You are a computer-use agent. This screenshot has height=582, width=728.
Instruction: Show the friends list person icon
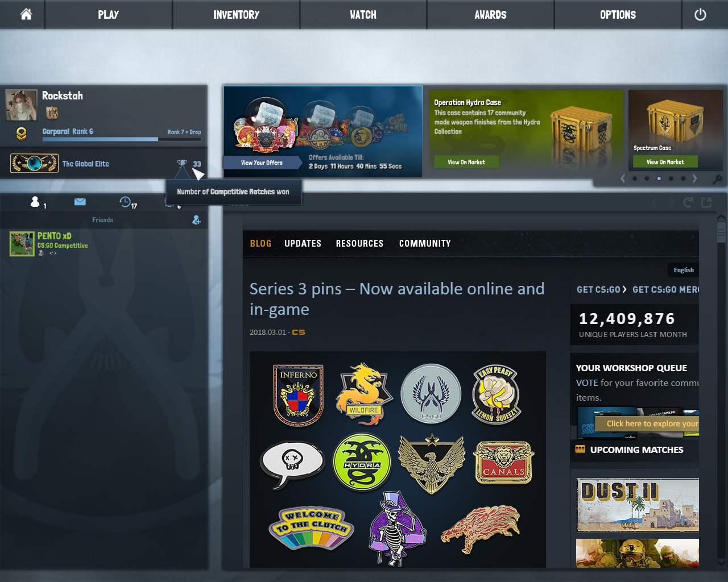pyautogui.click(x=35, y=202)
